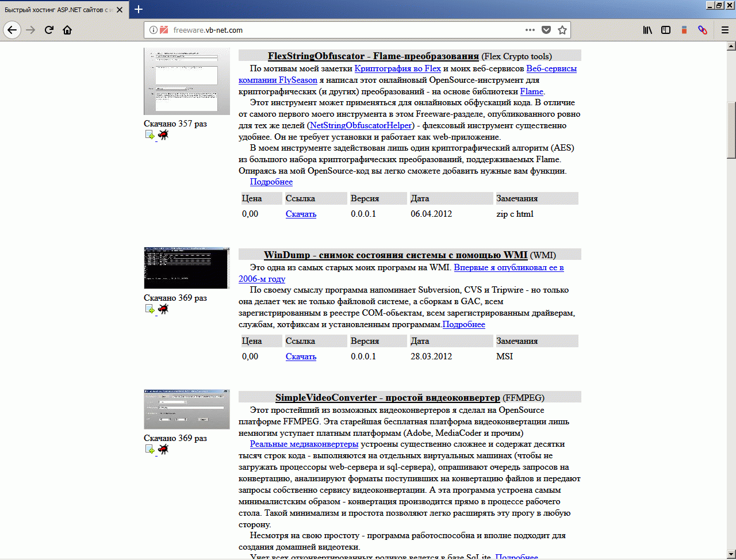Click the '(WMI)' heading text
The image size is (736, 560).
[543, 255]
